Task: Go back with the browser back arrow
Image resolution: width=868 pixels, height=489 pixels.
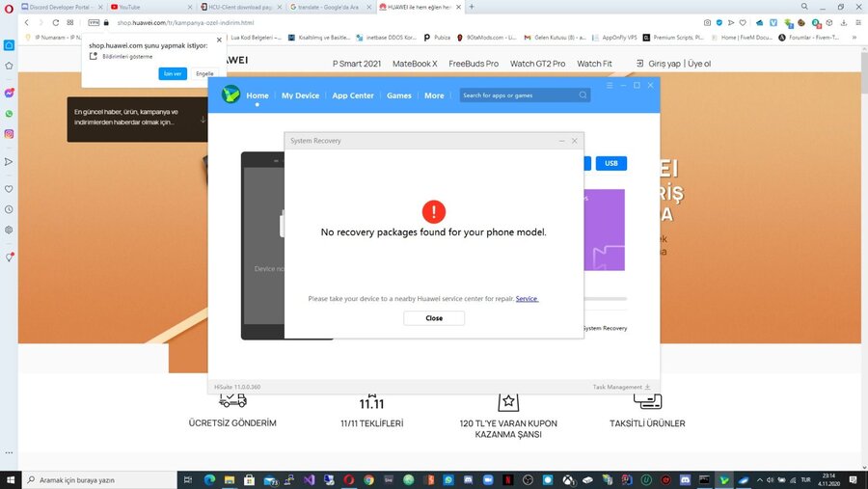Action: coord(26,23)
